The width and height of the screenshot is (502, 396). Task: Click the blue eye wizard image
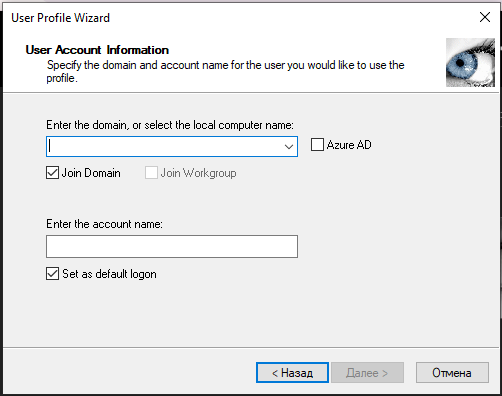click(470, 62)
